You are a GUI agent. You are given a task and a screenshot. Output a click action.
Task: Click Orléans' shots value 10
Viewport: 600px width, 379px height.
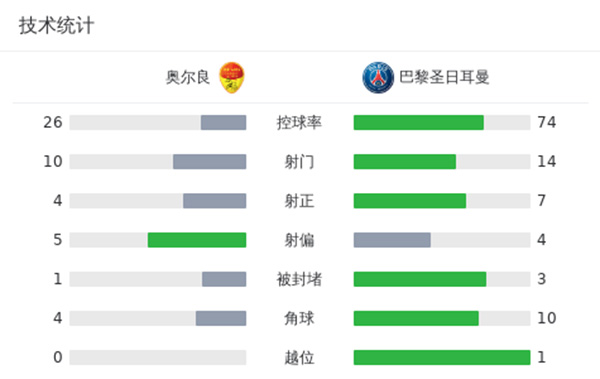tap(53, 162)
